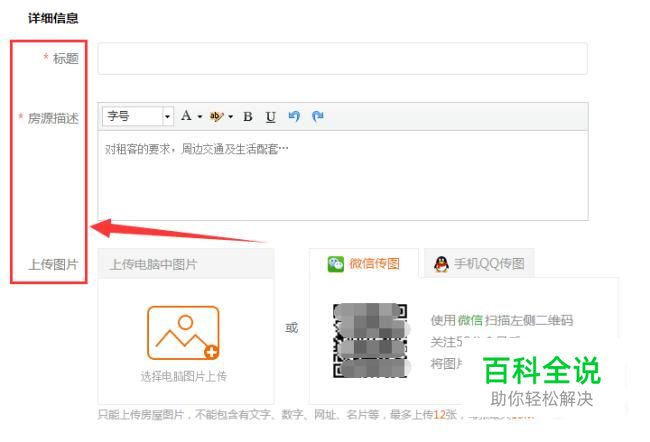
Task: Open the 字号 font size dropdown
Action: (138, 117)
